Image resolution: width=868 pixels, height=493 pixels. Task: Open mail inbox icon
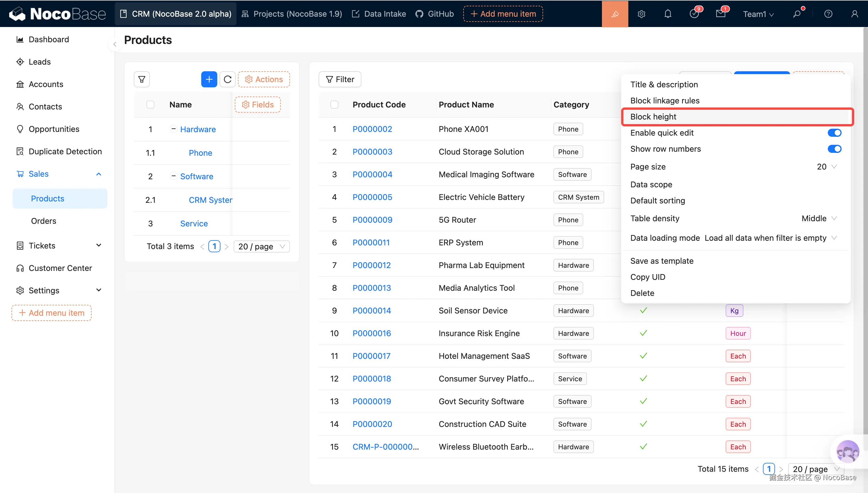[x=721, y=14]
